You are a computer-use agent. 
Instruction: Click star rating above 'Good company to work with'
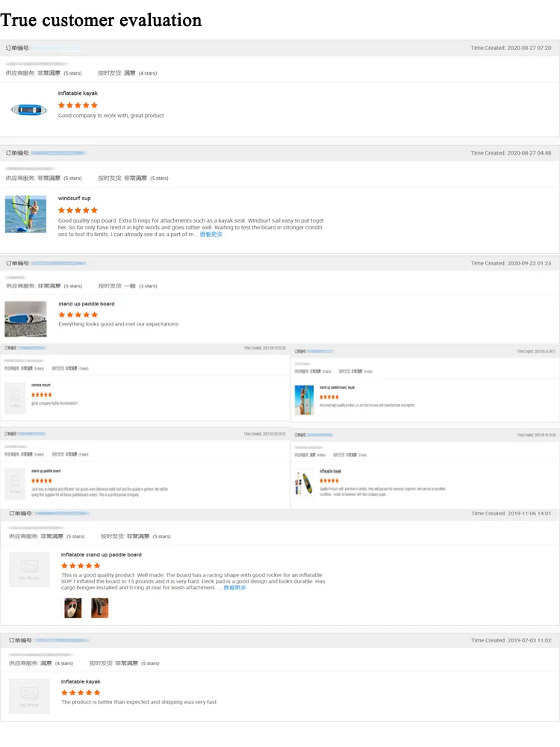78,105
